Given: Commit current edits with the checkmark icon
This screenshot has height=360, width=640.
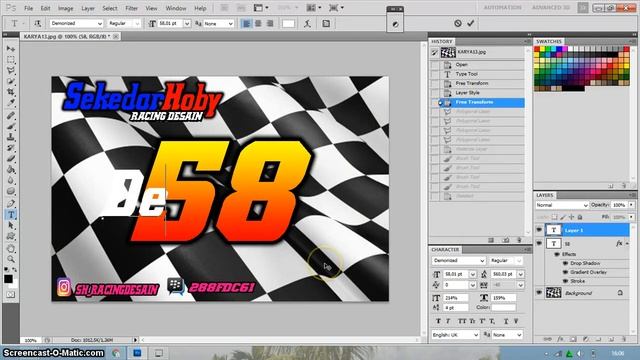Looking at the screenshot, I should pyautogui.click(x=471, y=23).
